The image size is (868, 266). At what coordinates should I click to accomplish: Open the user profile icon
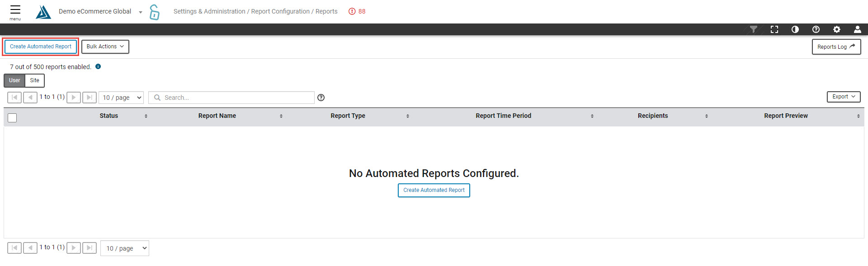[x=857, y=29]
